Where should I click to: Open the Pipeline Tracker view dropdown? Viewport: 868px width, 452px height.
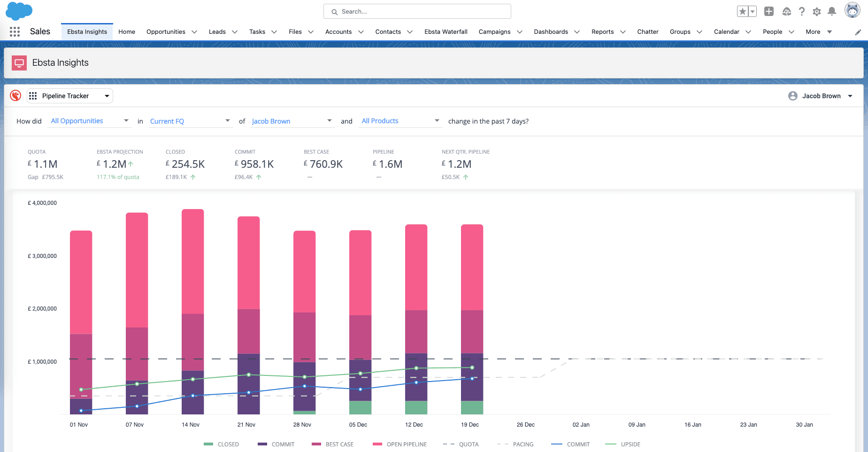(70, 96)
